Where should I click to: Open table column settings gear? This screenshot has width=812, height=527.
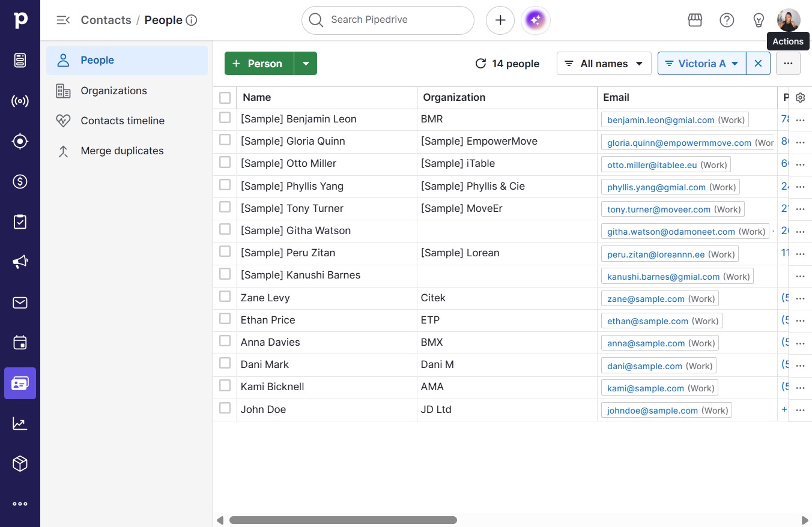point(800,98)
